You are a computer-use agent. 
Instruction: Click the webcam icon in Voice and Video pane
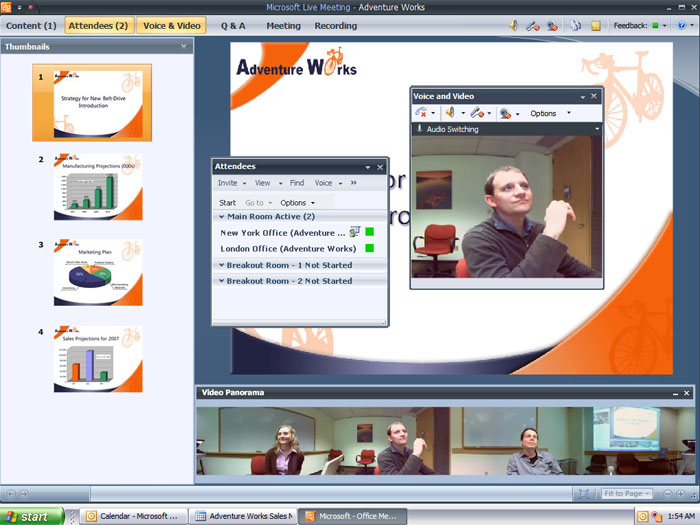[x=505, y=113]
